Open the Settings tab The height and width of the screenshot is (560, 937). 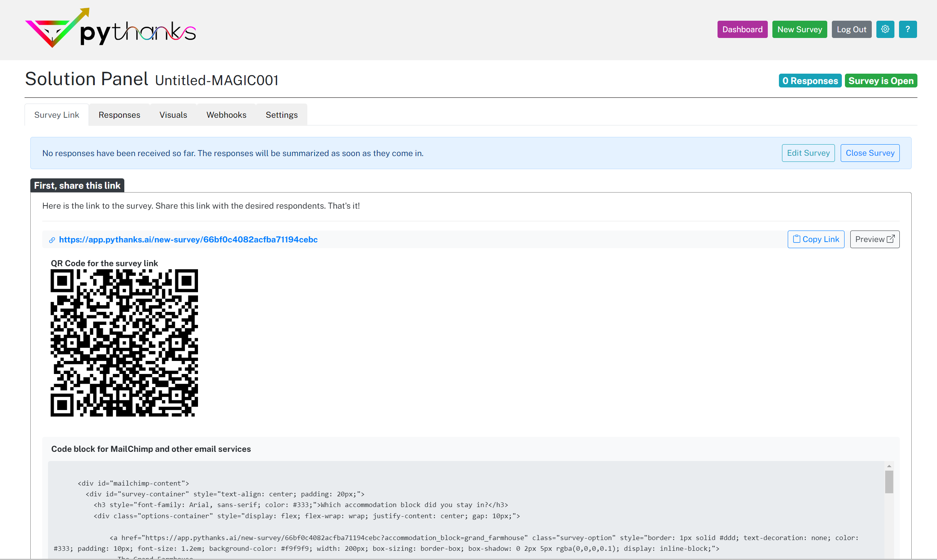(281, 115)
